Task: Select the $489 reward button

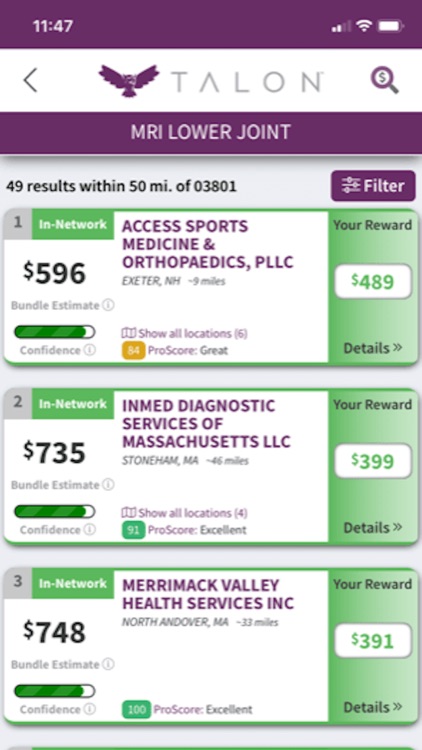Action: pyautogui.click(x=373, y=281)
